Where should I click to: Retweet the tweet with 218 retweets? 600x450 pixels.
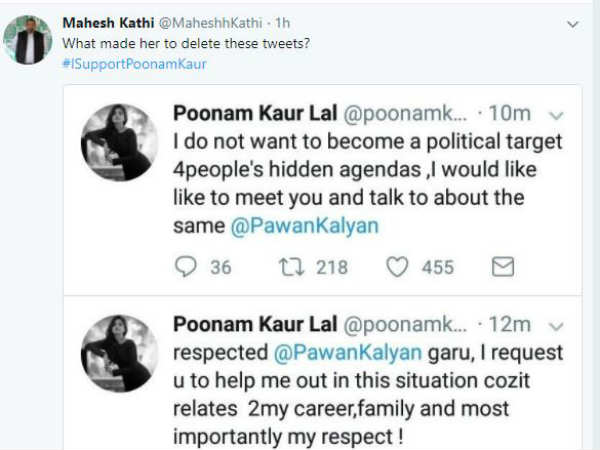293,267
